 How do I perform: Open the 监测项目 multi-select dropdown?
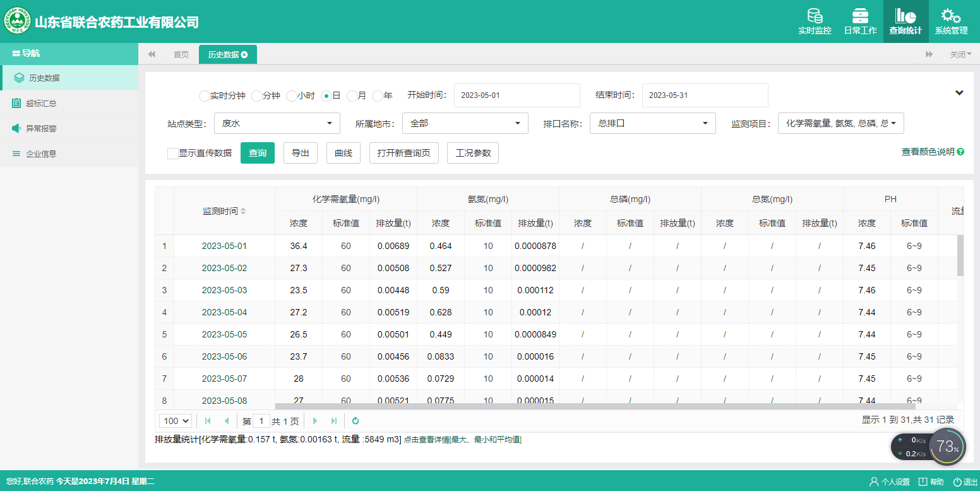pyautogui.click(x=841, y=123)
